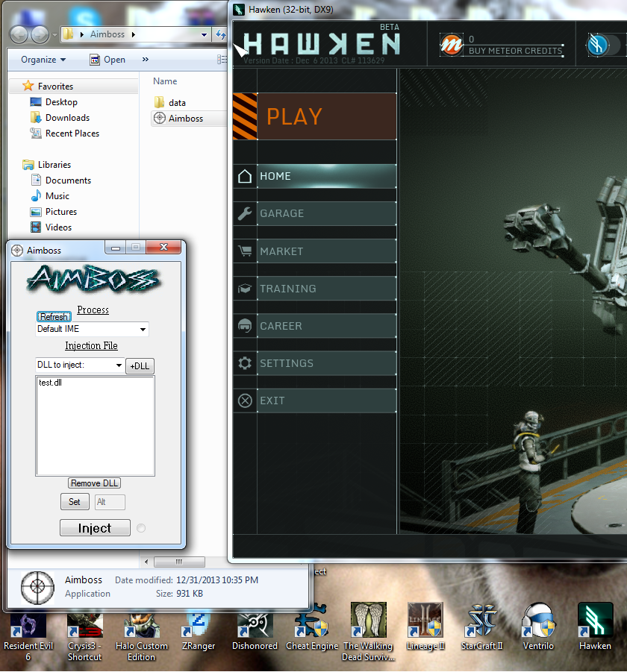Click the Explorer refresh address icon

(220, 34)
